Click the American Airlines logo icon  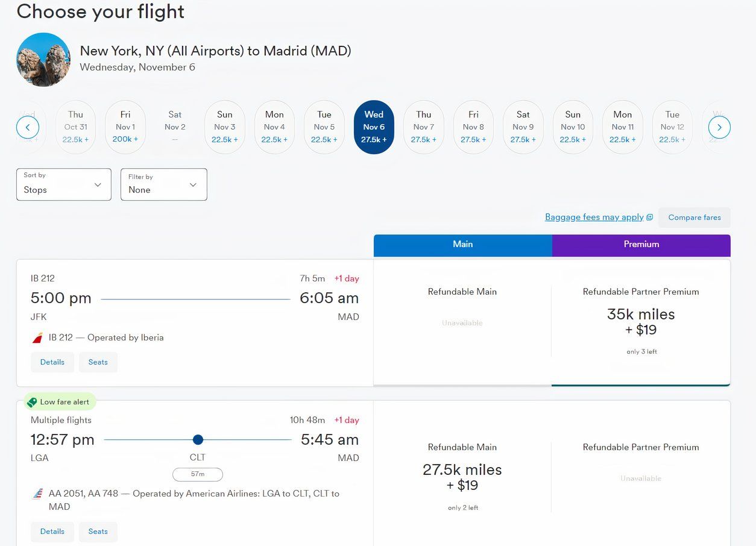37,494
